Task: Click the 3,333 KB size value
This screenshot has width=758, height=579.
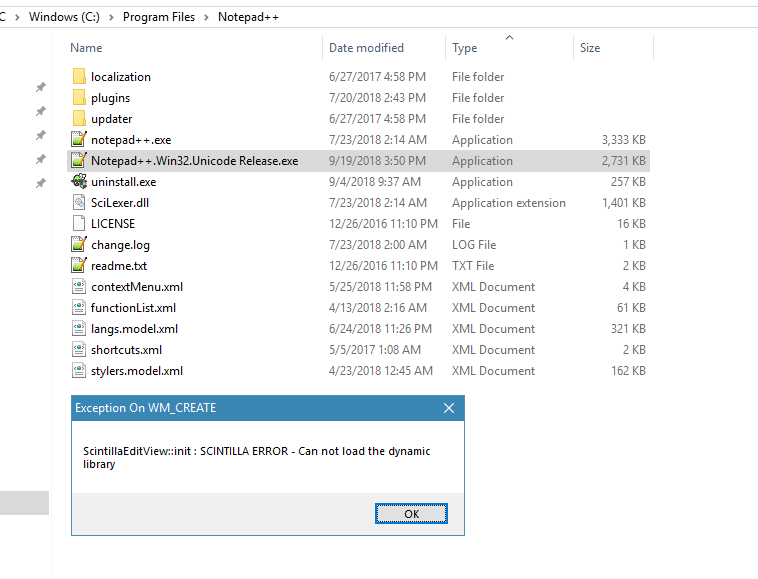Action: pos(624,140)
